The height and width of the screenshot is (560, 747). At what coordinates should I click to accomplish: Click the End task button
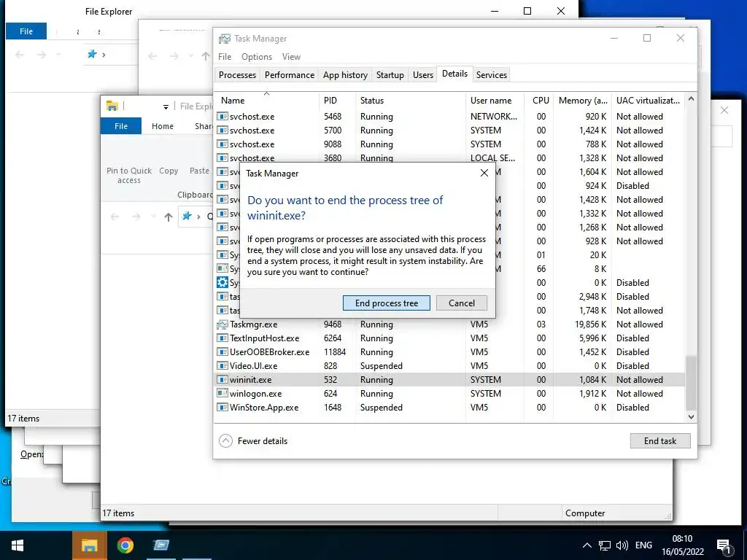point(659,441)
